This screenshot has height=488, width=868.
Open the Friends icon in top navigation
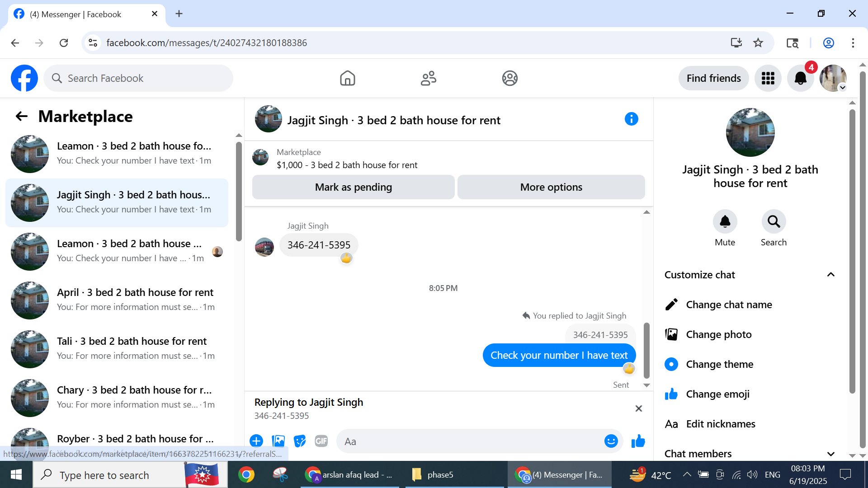click(x=428, y=78)
